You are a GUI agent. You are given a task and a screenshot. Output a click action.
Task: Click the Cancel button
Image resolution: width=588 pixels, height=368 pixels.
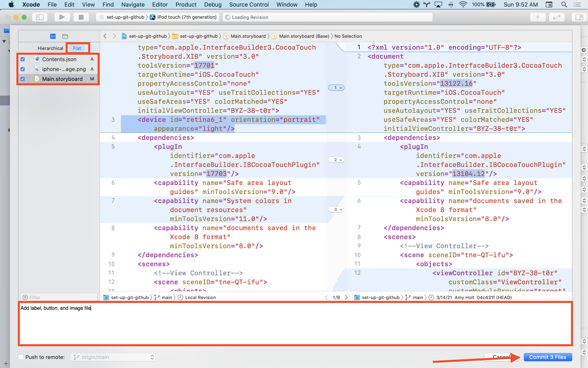(x=501, y=357)
